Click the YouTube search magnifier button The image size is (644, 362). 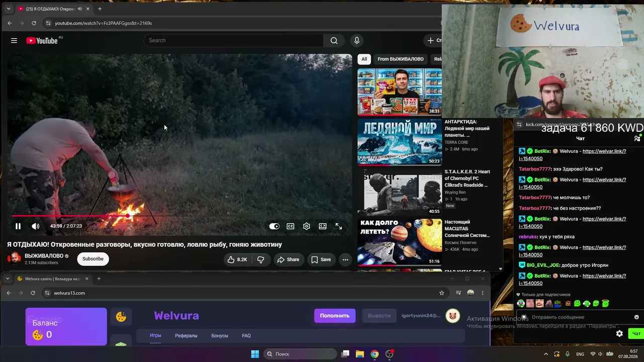pos(334,41)
